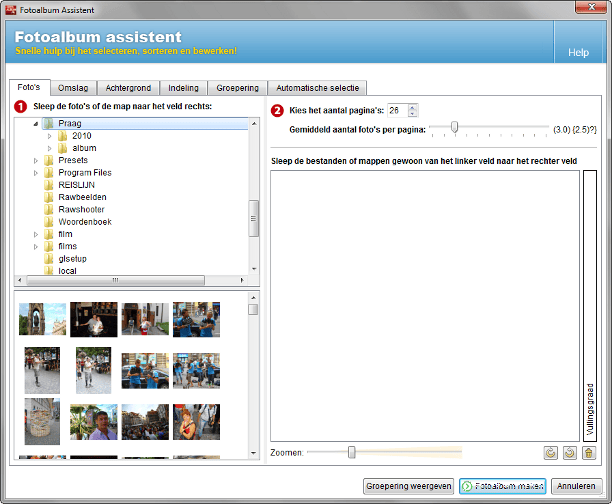The image size is (612, 504).
Task: Select the local folder name
Action: pos(68,271)
